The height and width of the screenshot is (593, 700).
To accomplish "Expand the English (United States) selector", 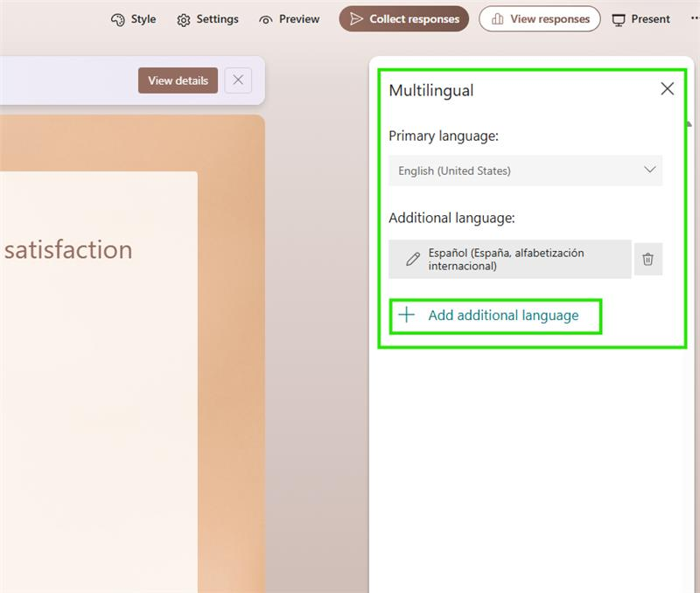I will (525, 171).
